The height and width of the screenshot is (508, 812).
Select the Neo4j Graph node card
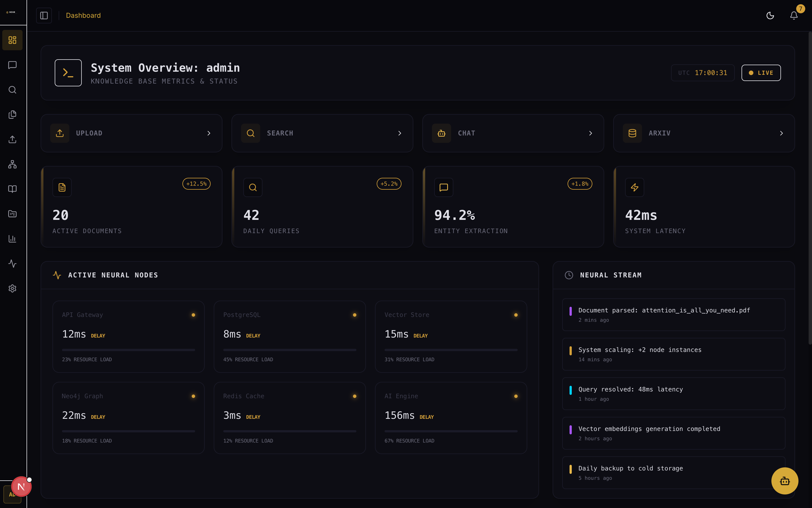pos(129,418)
